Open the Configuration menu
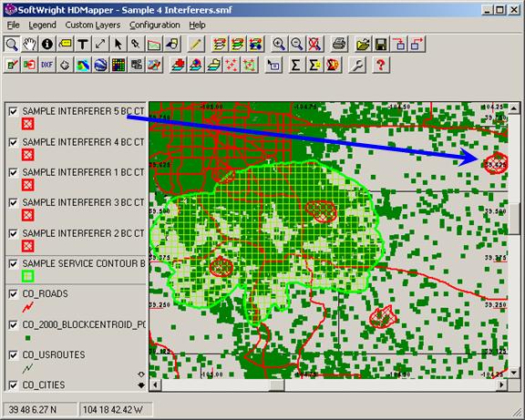The height and width of the screenshot is (420, 525). [155, 26]
